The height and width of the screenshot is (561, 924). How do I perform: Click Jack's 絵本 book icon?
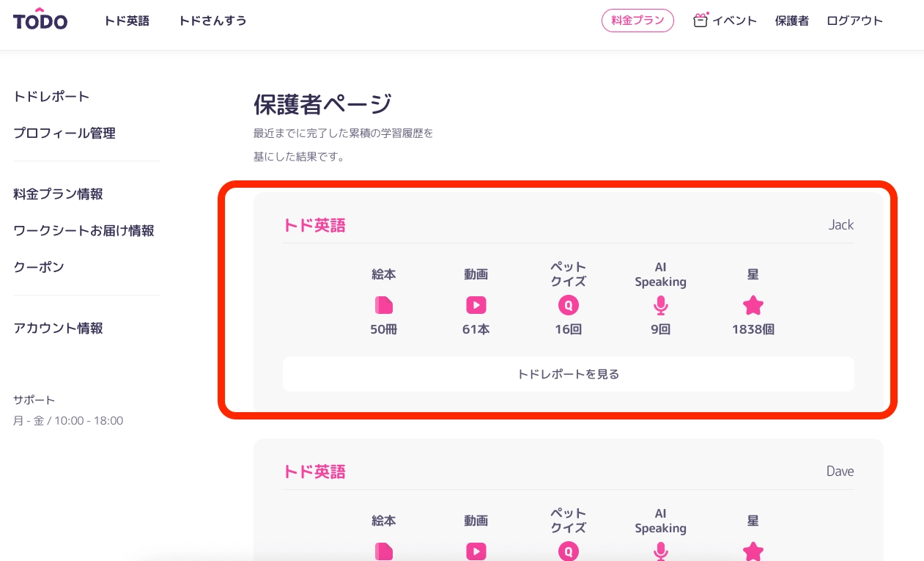click(384, 305)
